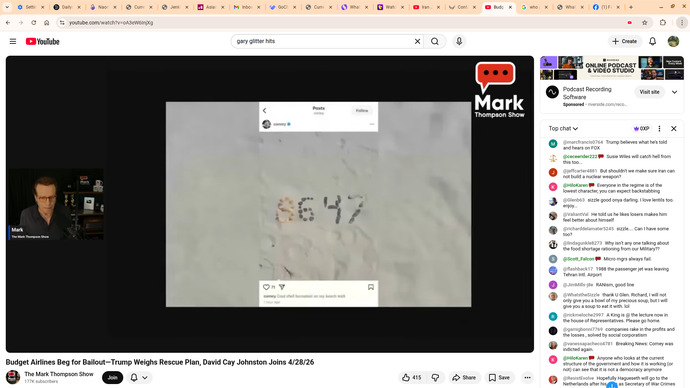Screen dimensions: 690x388
Task: Click the red recording indicator in address bar
Action: 630,22
